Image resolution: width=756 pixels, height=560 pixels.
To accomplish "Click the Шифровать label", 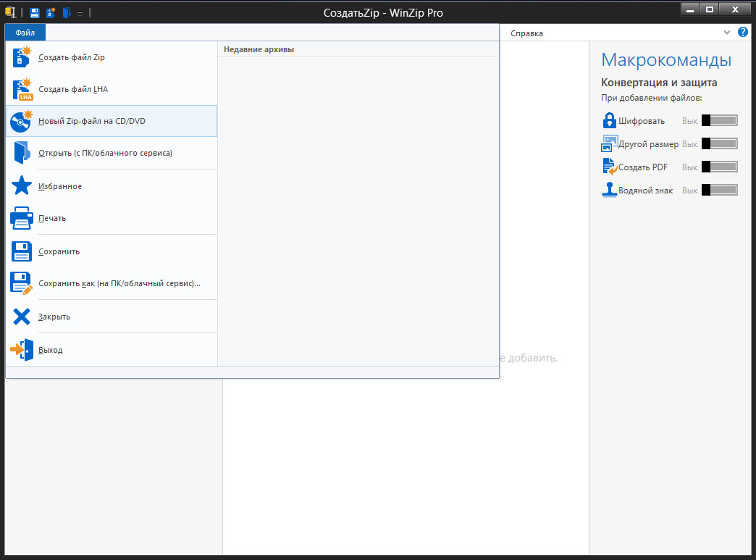I will pos(642,121).
